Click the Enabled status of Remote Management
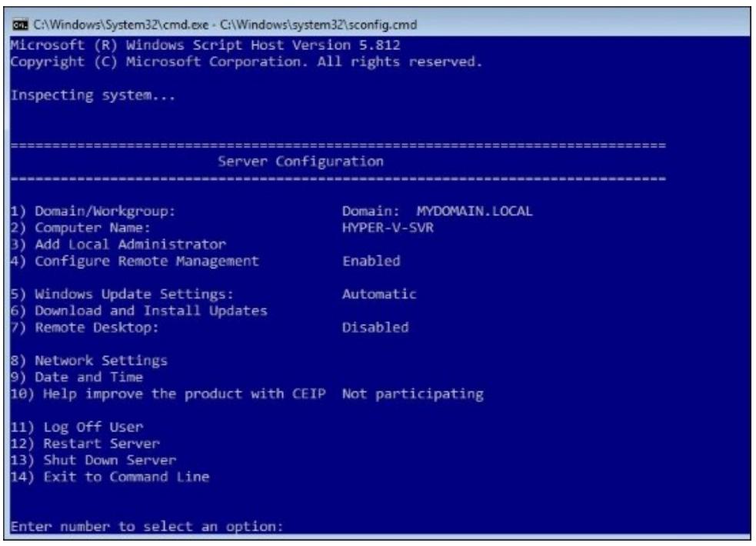 tap(371, 261)
